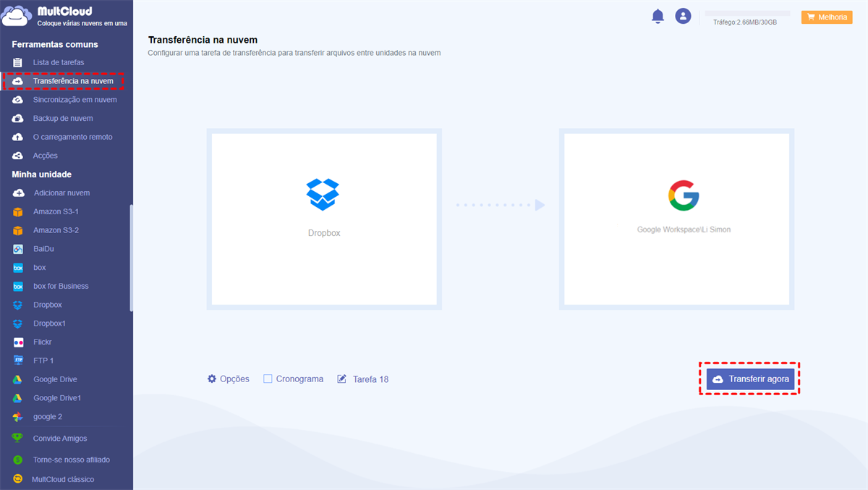Select Google Drive1 entry
The image size is (868, 490).
click(x=57, y=398)
